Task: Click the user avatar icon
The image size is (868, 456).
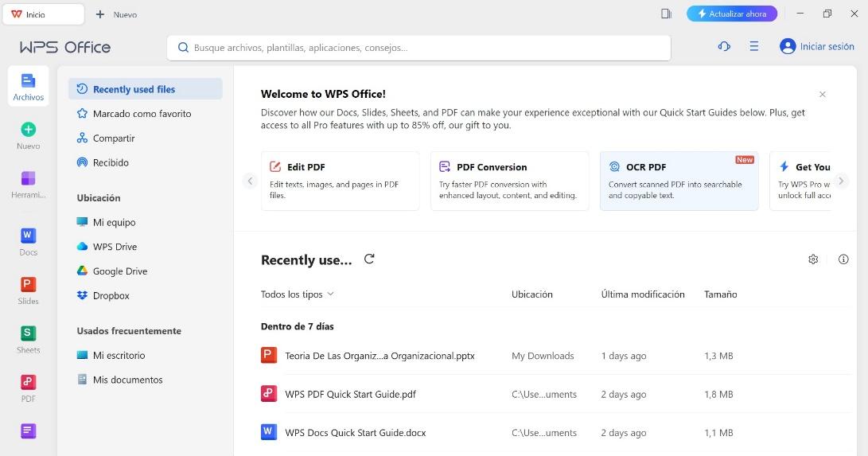Action: point(787,46)
